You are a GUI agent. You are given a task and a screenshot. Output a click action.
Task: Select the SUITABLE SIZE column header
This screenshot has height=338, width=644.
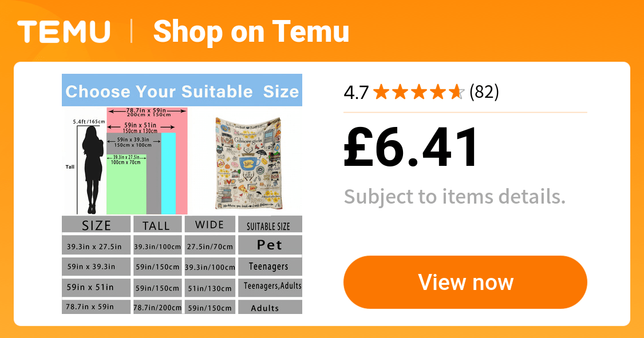tap(269, 226)
